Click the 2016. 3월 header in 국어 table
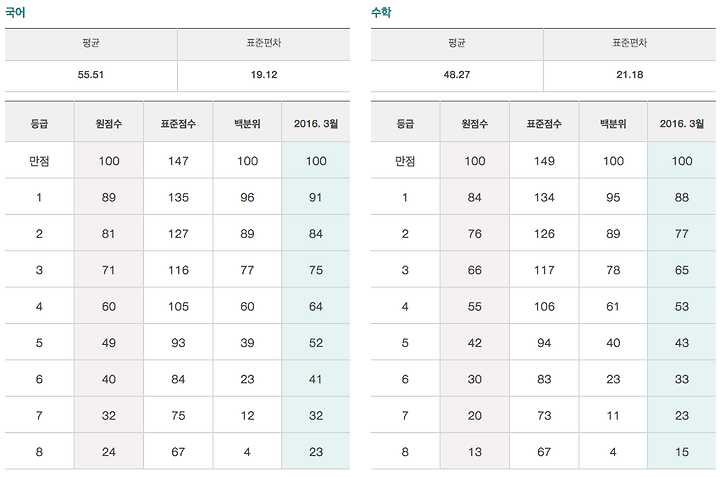Screen dimensions: 720x477 316,124
